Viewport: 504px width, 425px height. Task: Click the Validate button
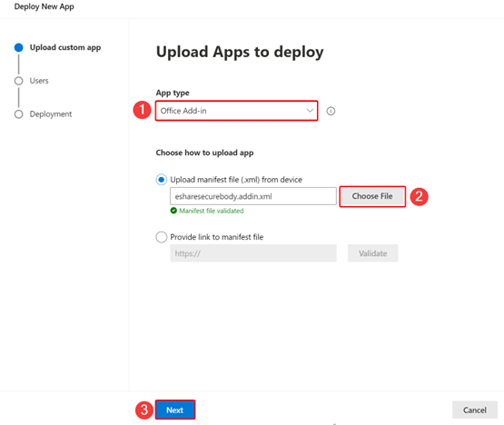point(372,253)
